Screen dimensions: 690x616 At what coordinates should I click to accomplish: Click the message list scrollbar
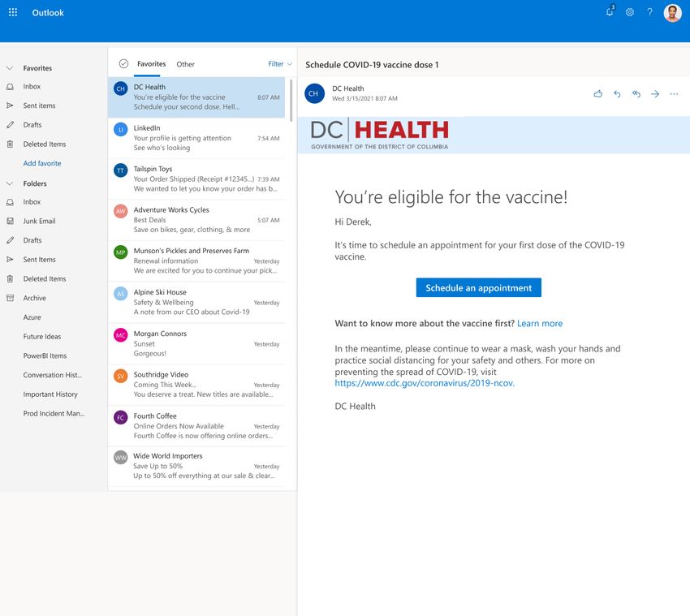click(291, 101)
